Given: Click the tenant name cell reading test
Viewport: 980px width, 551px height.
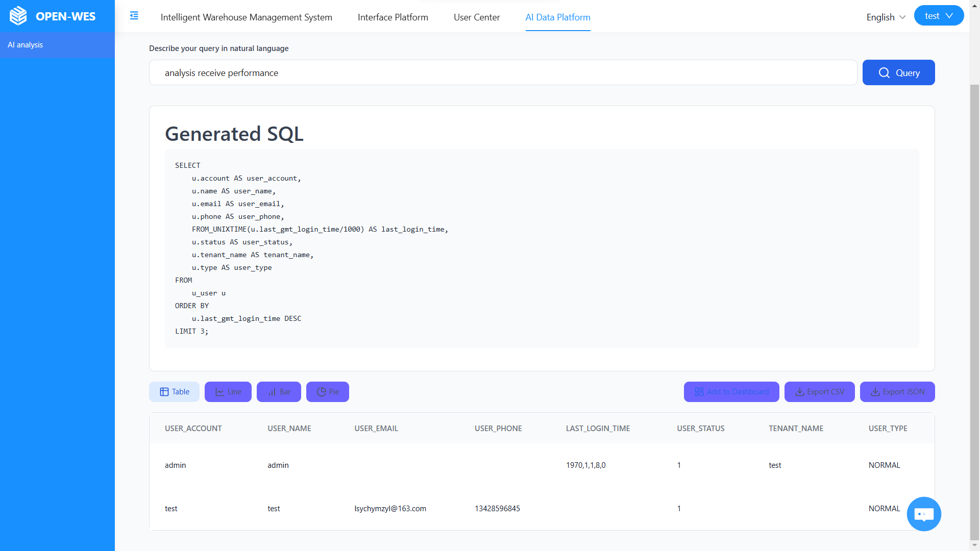Looking at the screenshot, I should (775, 465).
